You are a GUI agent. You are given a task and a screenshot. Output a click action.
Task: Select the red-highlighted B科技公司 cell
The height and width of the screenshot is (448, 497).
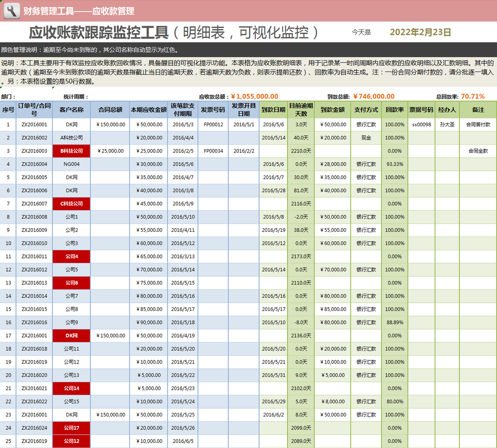tap(71, 151)
